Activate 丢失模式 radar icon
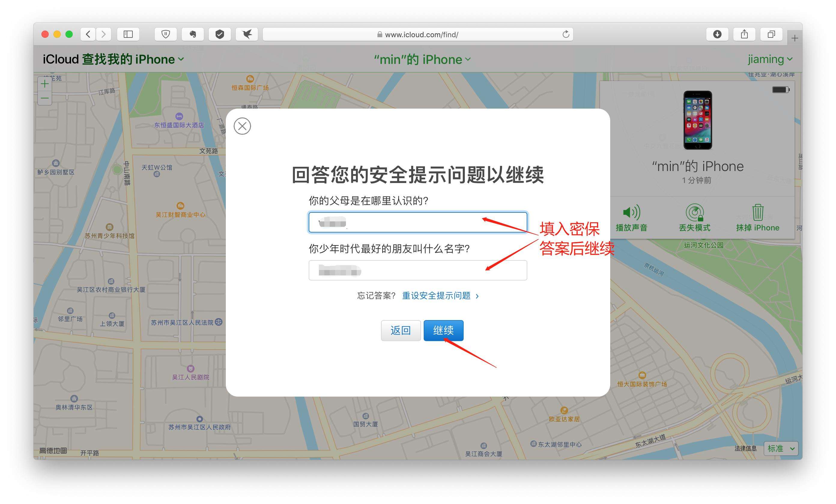Image resolution: width=836 pixels, height=504 pixels. 695,213
